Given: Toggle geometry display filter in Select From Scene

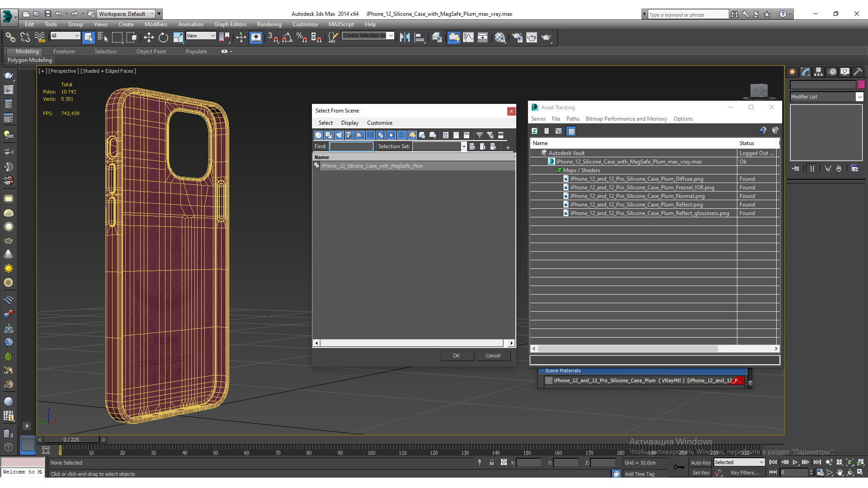Looking at the screenshot, I should [x=318, y=135].
